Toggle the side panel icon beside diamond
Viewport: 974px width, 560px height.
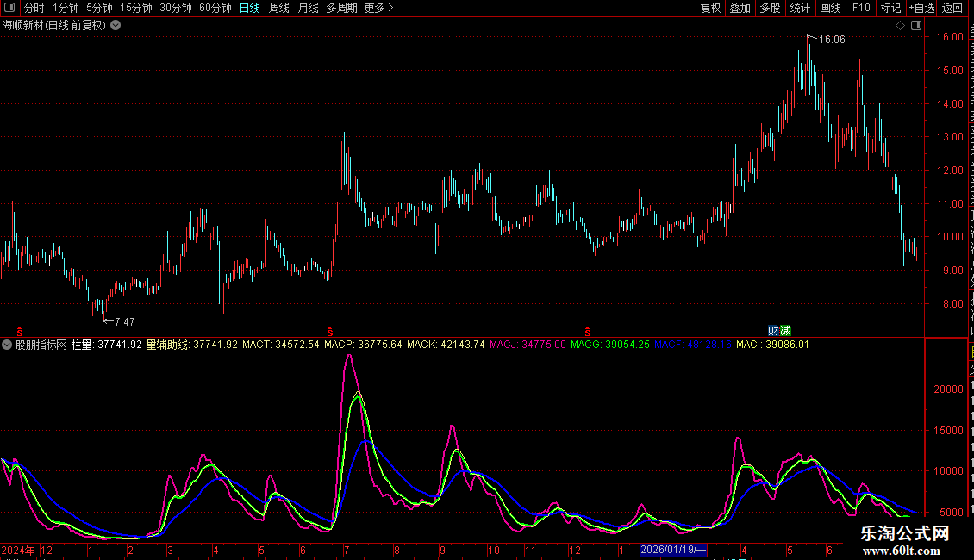coord(916,26)
